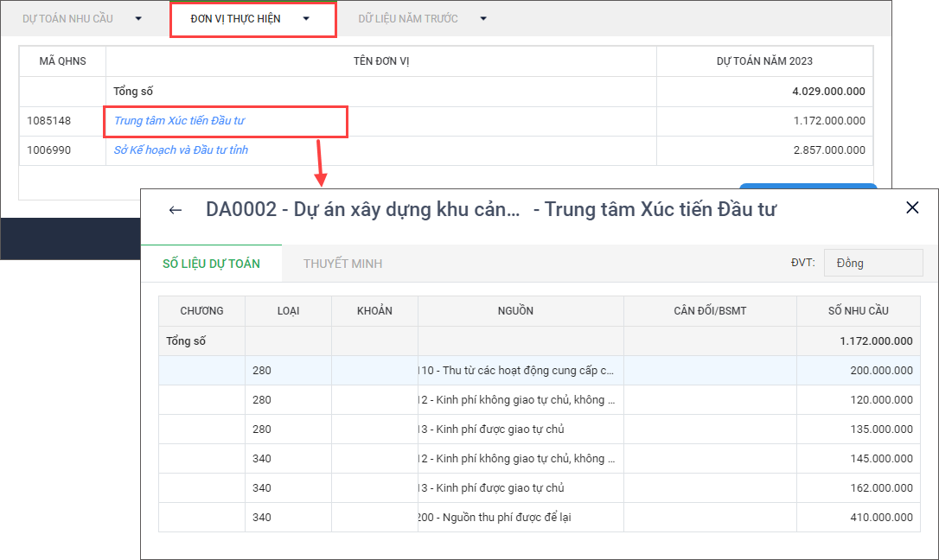Switch to the Thuyết minh tab
This screenshot has height=560, width=939.
[x=342, y=264]
